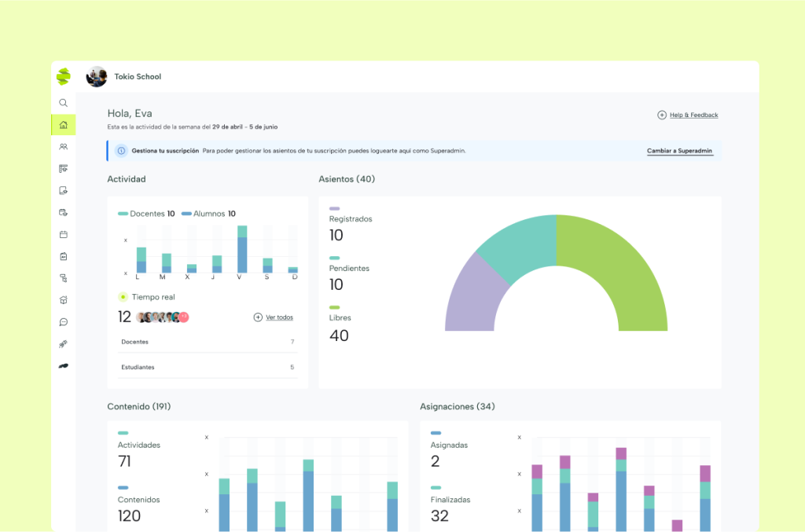Open the calendar icon in the sidebar
This screenshot has height=532, width=805.
click(64, 234)
